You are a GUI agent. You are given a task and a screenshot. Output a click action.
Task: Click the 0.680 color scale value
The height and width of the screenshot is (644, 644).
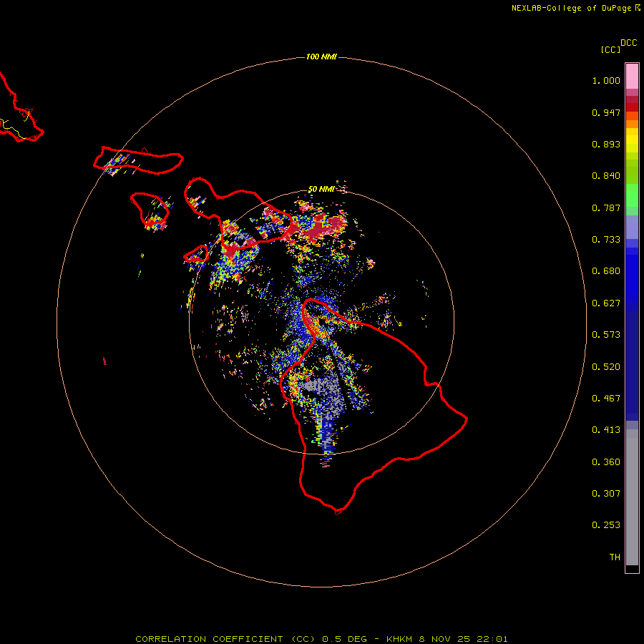(x=606, y=271)
